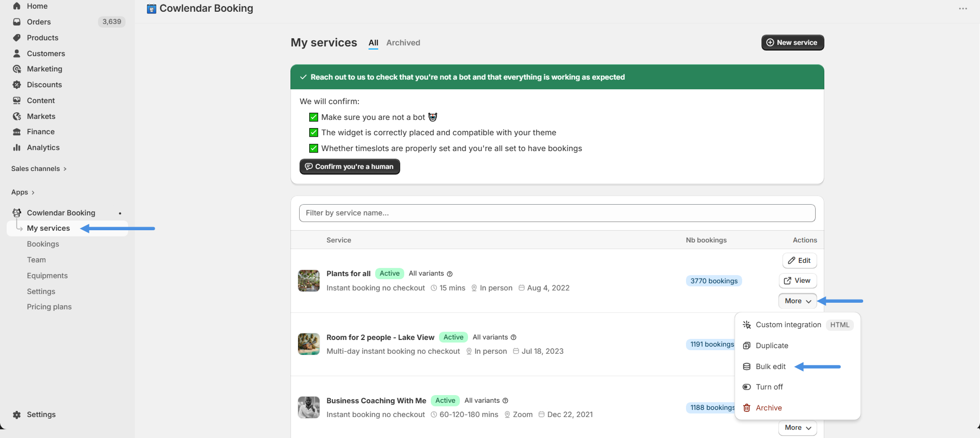Click the Marketing target icon
The image size is (980, 438).
(17, 69)
